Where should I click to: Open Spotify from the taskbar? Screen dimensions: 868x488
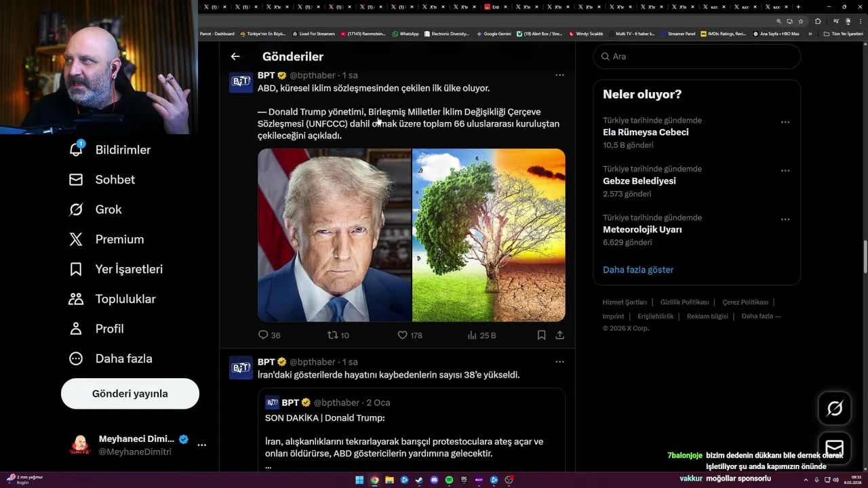(x=449, y=480)
